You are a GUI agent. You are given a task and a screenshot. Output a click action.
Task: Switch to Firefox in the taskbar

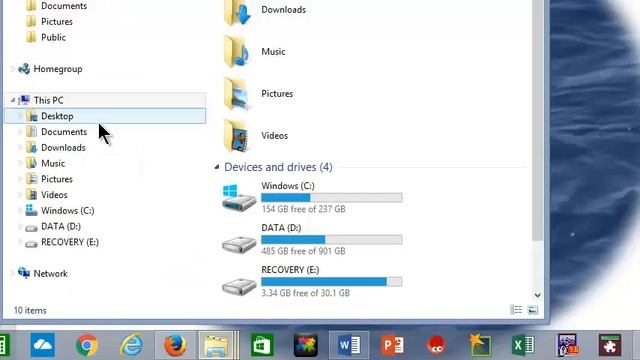pos(175,345)
